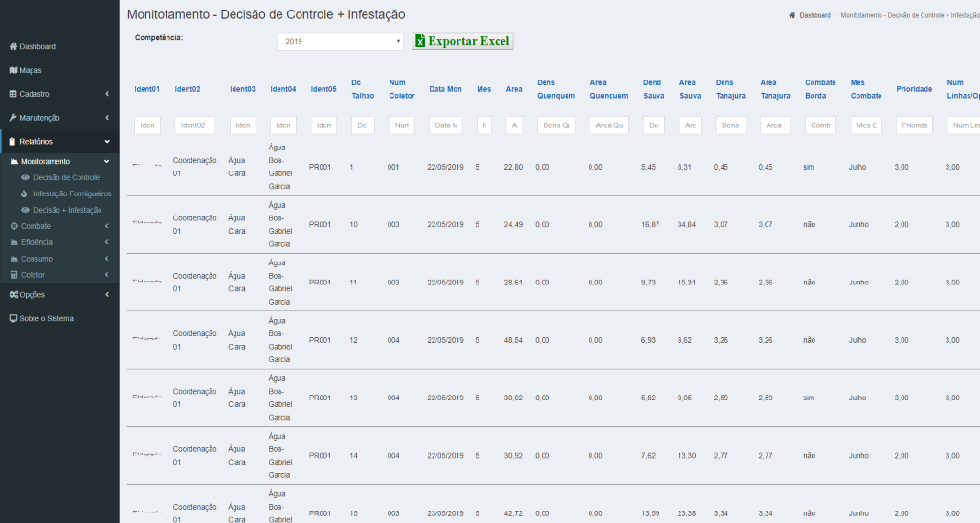Click the Sobre o Sistema monitor icon
The height and width of the screenshot is (523, 980).
(x=12, y=318)
